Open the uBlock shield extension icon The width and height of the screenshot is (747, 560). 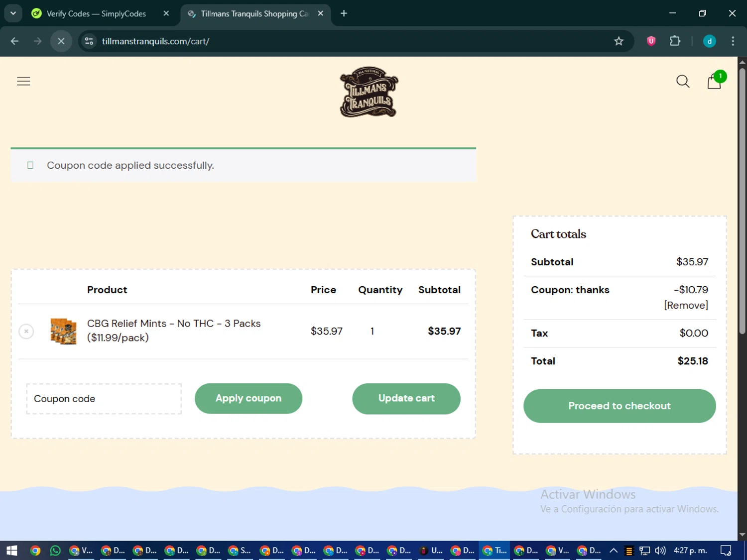coord(651,41)
